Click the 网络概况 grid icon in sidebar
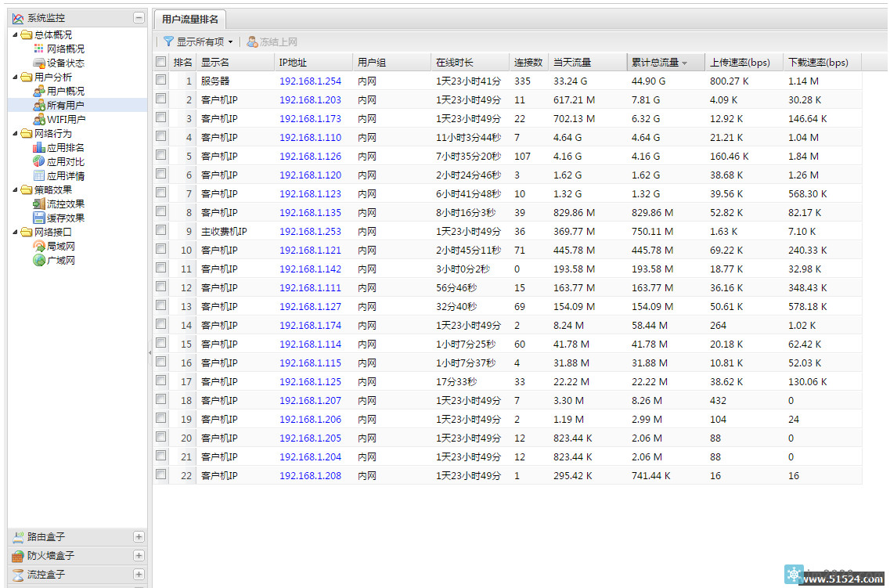Image resolution: width=890 pixels, height=588 pixels. coord(39,49)
